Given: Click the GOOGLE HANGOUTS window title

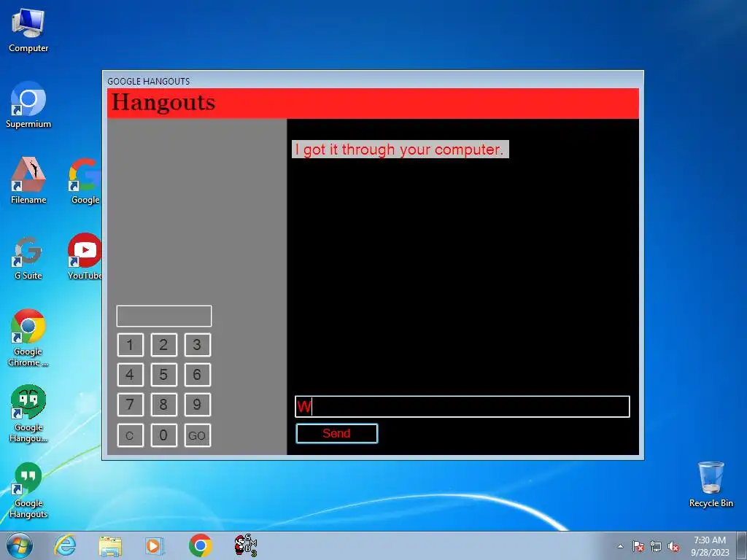Looking at the screenshot, I should tap(148, 81).
